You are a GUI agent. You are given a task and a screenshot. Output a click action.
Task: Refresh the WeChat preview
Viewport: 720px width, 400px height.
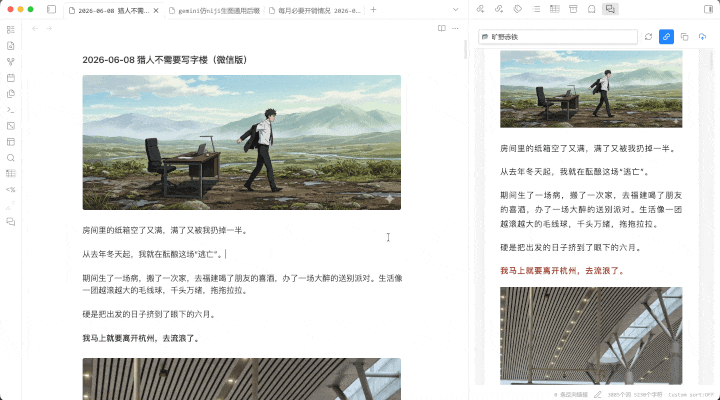point(648,37)
